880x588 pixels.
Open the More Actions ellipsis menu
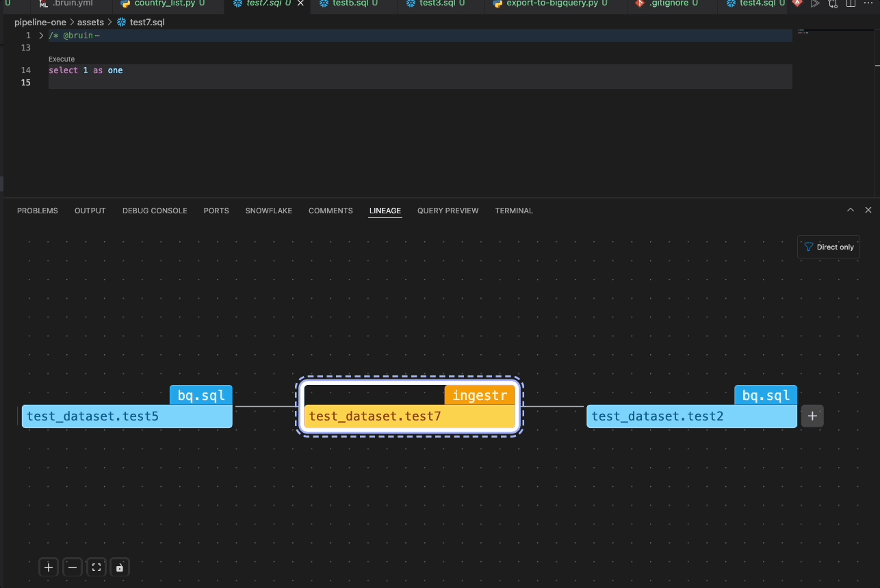(x=868, y=3)
